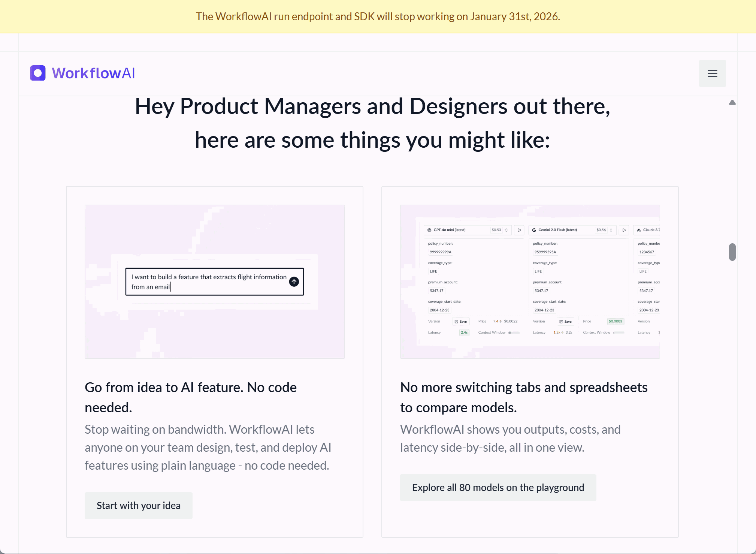Click the flight information prompt text field

click(208, 282)
